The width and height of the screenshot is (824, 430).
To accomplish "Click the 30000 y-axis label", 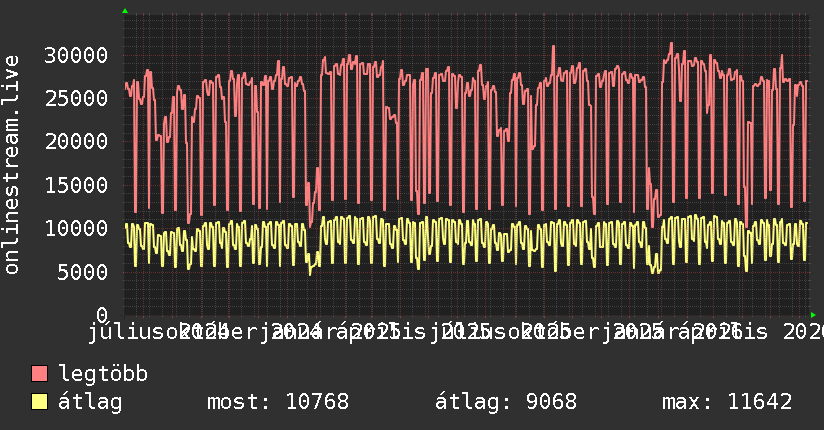I will [x=76, y=55].
